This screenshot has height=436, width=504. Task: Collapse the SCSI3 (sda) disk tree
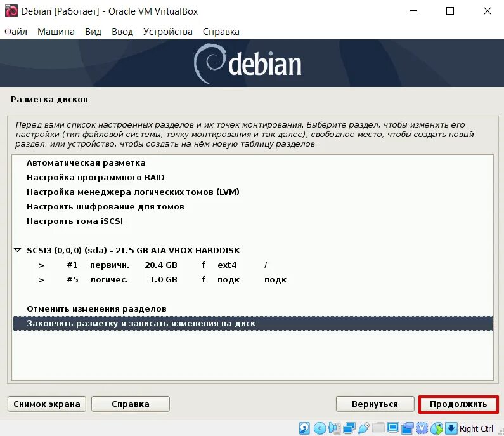[18, 250]
